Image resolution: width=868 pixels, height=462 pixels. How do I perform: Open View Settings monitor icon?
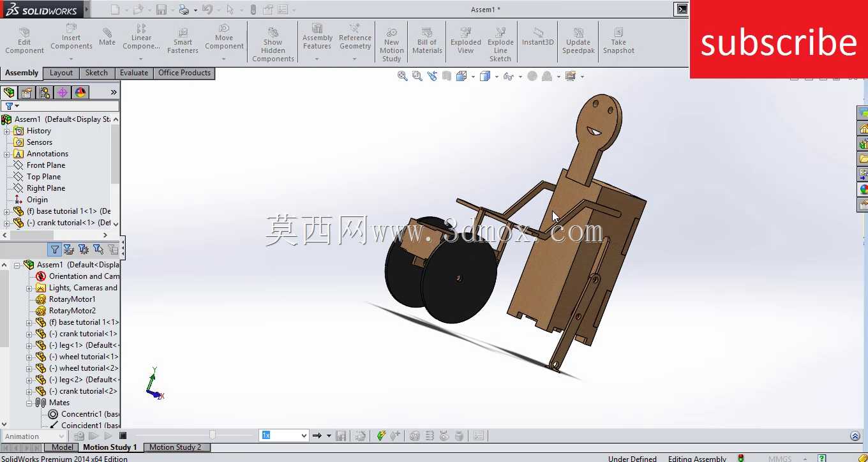571,76
